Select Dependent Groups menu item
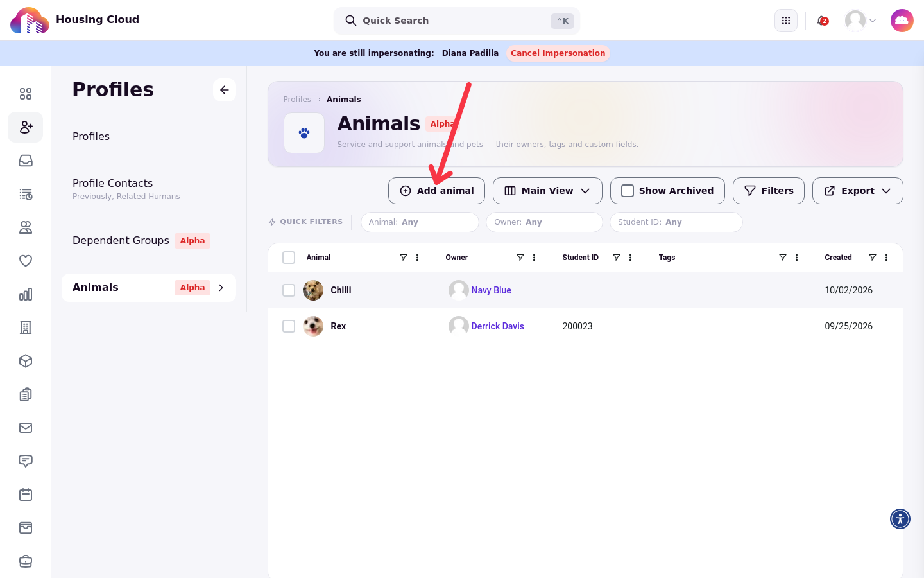Viewport: 924px width, 578px height. [x=149, y=240]
